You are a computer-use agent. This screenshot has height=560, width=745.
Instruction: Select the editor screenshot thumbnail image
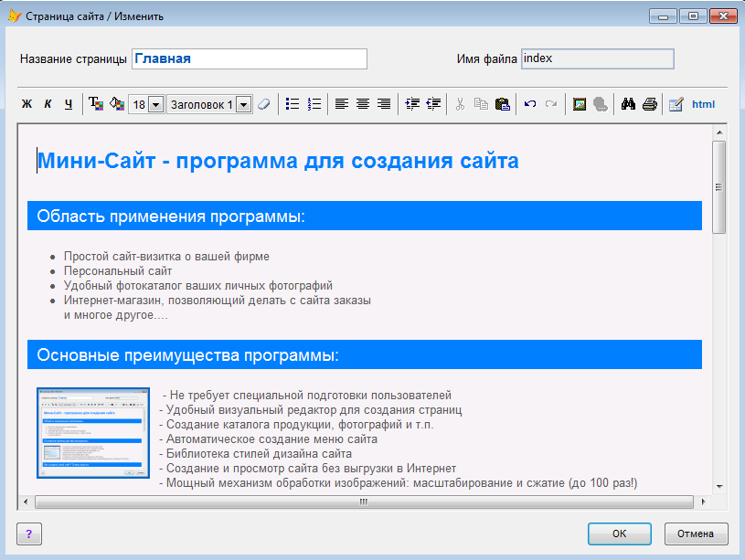(93, 433)
